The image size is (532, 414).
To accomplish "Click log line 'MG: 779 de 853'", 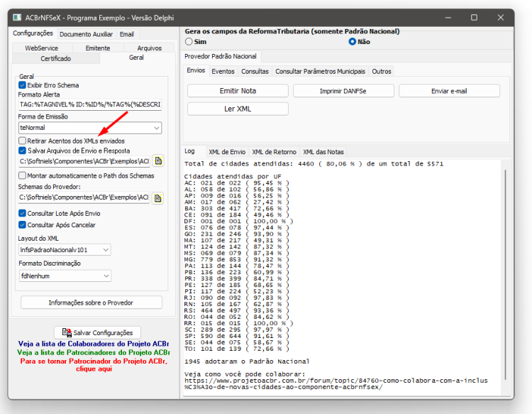I will coord(236,259).
